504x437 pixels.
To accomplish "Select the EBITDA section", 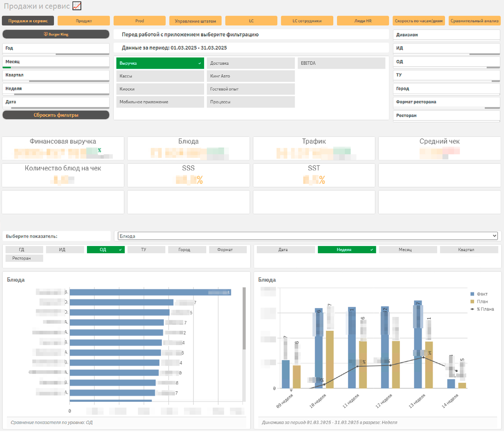I will click(x=341, y=63).
